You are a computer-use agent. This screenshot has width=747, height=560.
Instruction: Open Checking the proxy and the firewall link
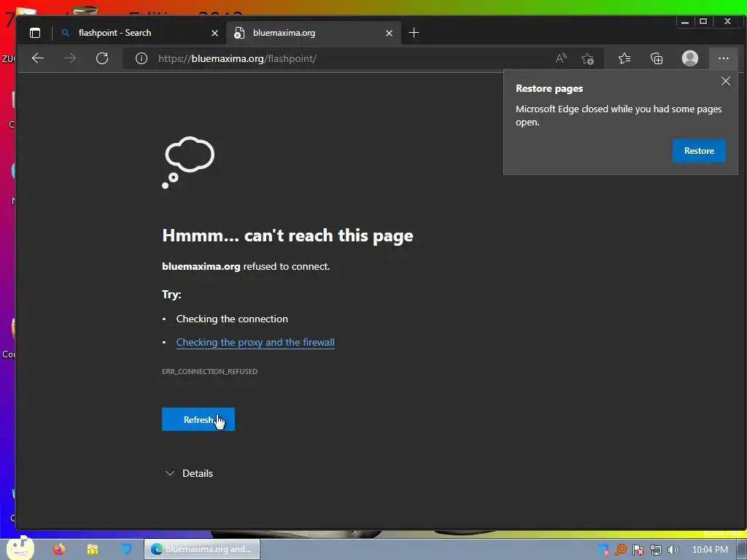255,342
